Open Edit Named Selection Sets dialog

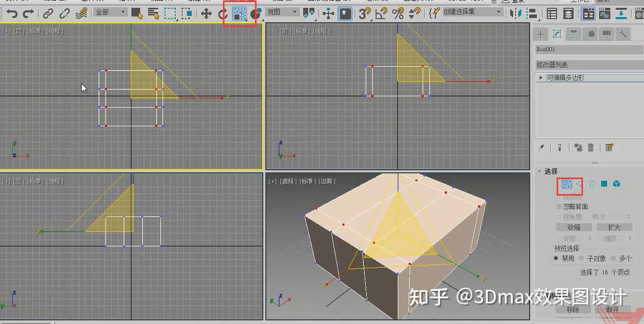coord(435,13)
